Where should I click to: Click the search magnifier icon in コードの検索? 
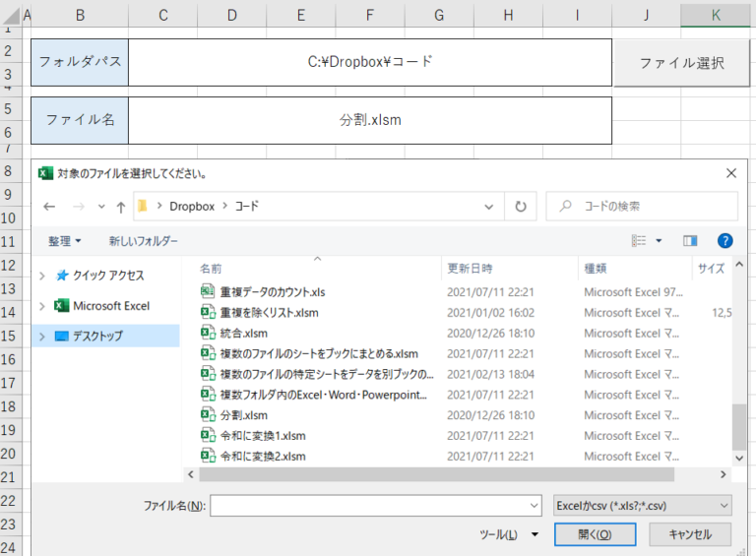(565, 207)
